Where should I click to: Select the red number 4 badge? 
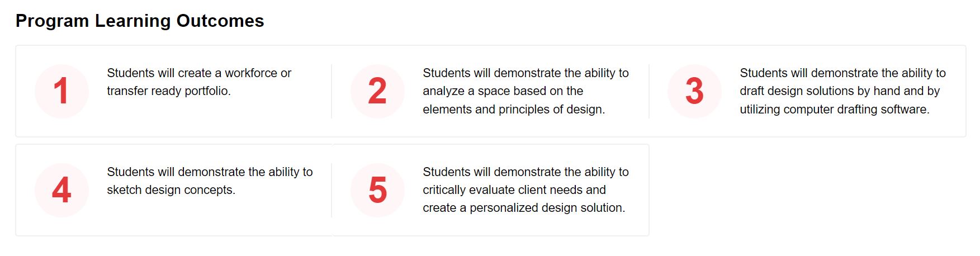(61, 190)
